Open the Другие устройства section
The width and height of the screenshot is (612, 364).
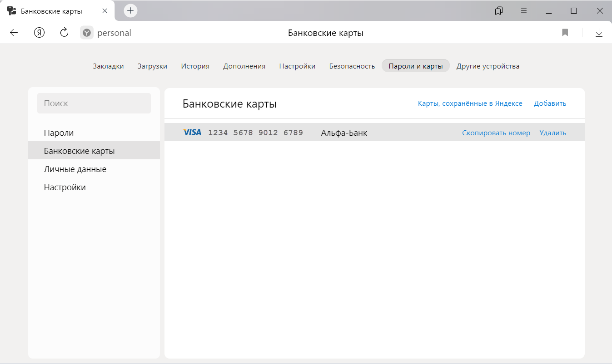click(x=488, y=66)
